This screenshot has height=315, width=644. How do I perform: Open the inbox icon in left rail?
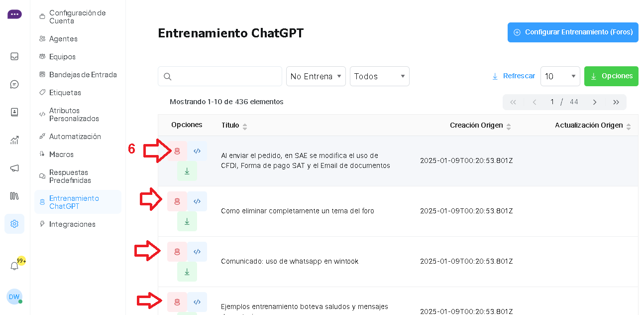[x=14, y=56]
